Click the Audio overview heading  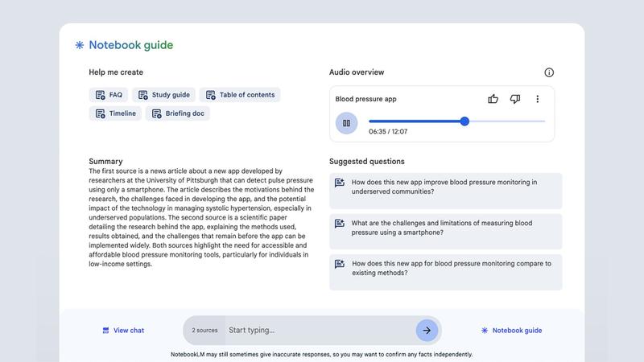357,72
